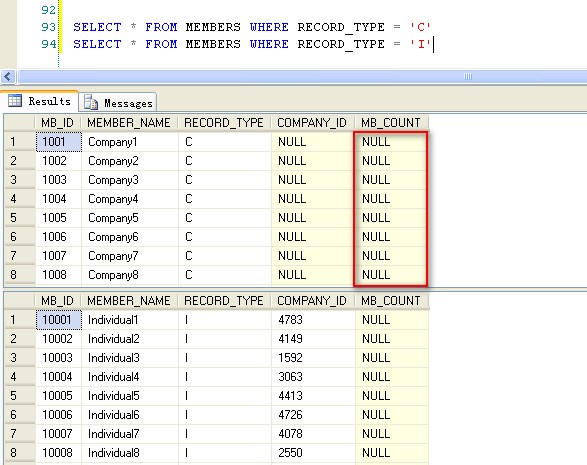Click cell 1007
587x465 pixels.
[58, 256]
